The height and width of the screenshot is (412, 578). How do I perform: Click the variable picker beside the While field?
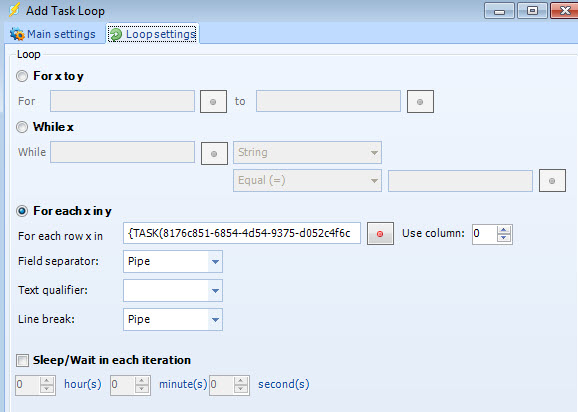[x=214, y=153]
